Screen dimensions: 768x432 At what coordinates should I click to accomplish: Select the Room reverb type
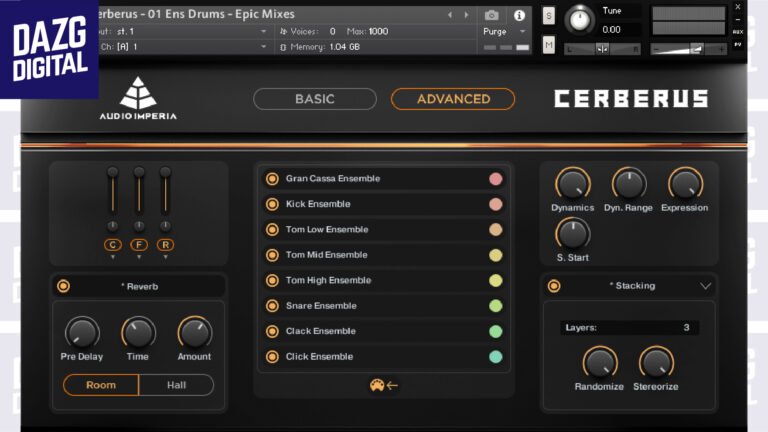tap(101, 385)
